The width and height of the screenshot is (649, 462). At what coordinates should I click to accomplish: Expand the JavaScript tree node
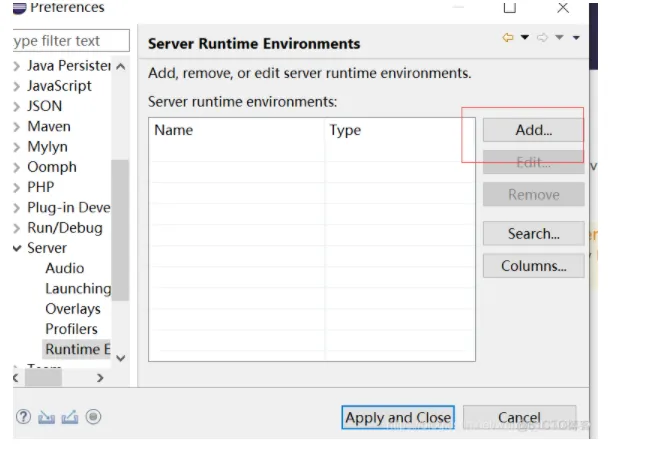click(x=17, y=86)
